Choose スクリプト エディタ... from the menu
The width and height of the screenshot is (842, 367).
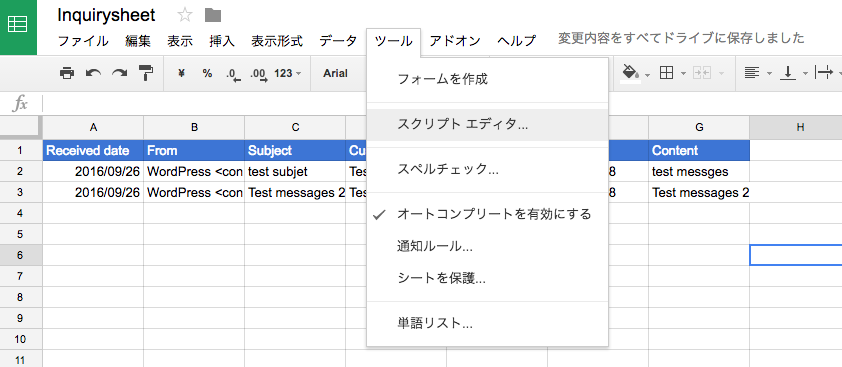point(488,125)
